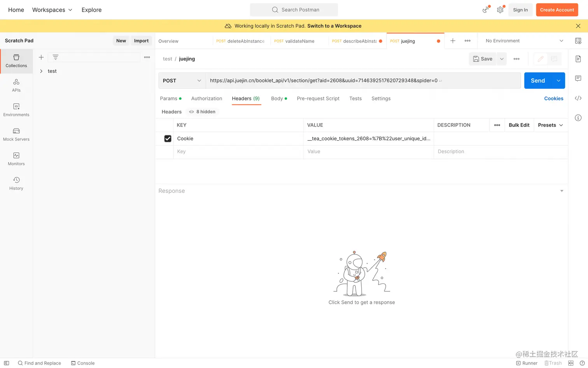Open the Workspaces dropdown menu
588x368 pixels.
[x=52, y=10]
